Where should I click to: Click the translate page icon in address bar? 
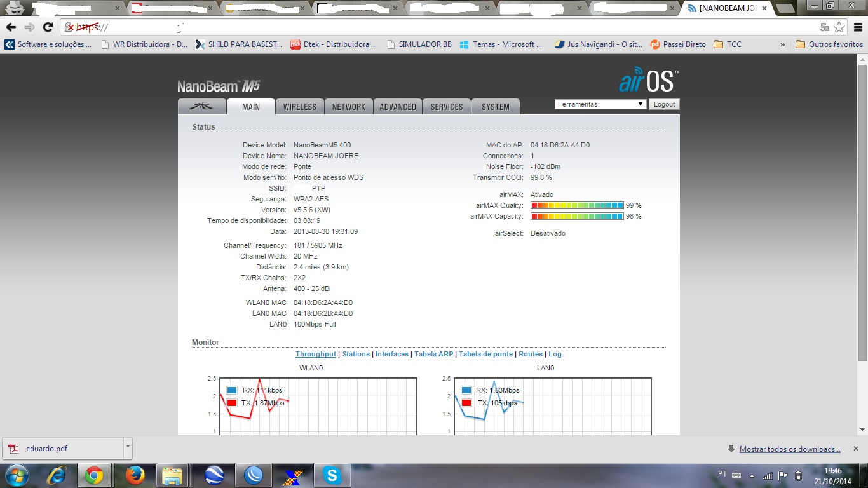coord(825,27)
